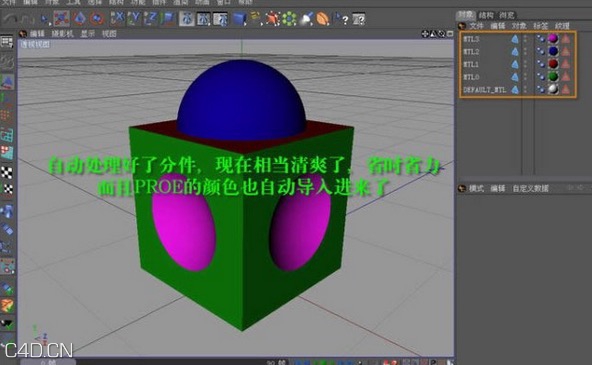The height and width of the screenshot is (365, 592).
Task: Toggle the world coordinate system icon
Action: point(168,18)
